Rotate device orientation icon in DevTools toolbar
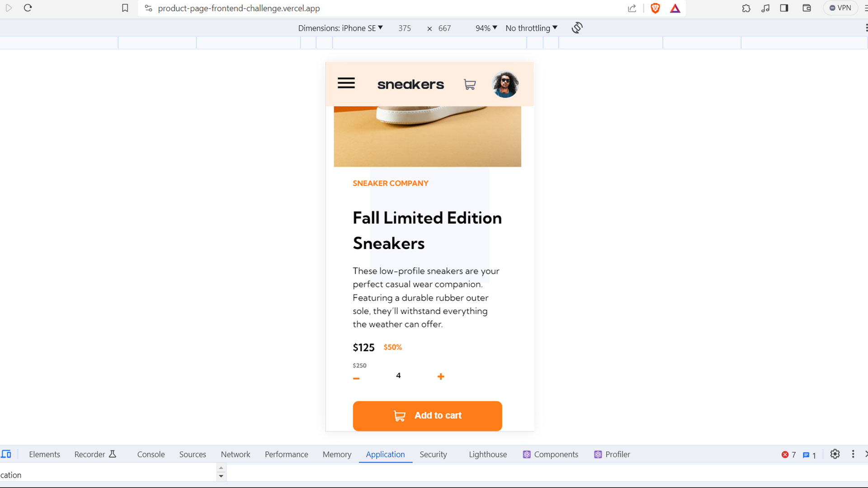The width and height of the screenshot is (868, 488). coord(577,28)
